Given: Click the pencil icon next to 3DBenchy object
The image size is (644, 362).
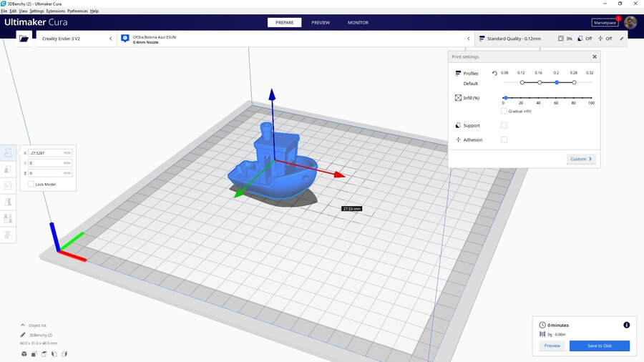Looking at the screenshot, I should click(x=23, y=335).
